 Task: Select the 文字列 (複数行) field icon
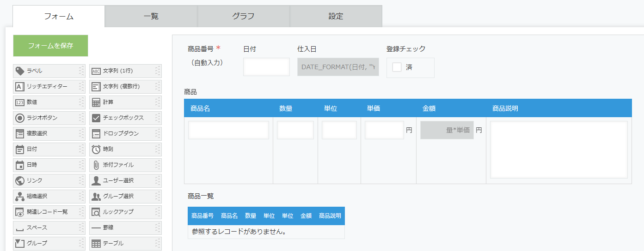[96, 87]
